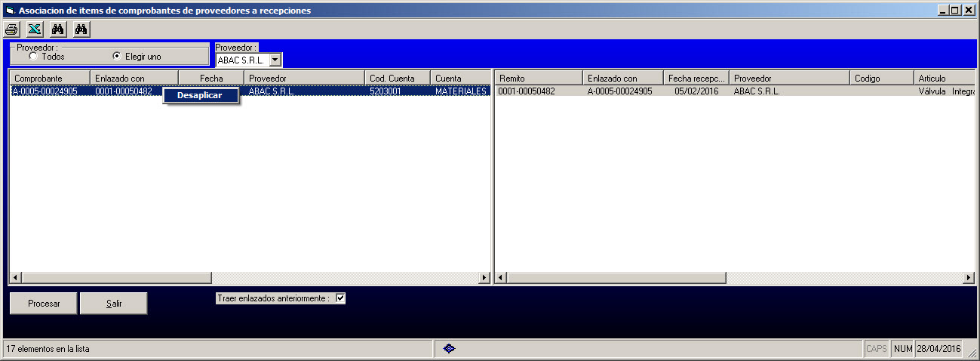
Task: Select the Elegir uno radio option
Action: pyautogui.click(x=116, y=56)
